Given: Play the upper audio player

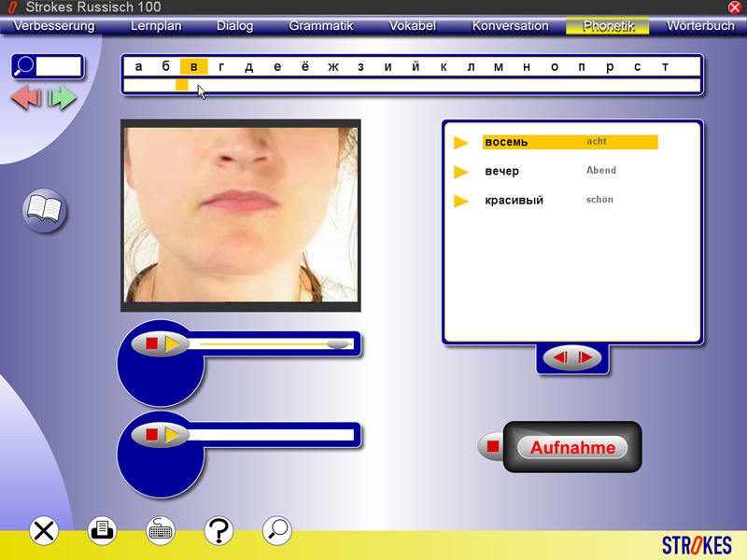Looking at the screenshot, I should 172,343.
